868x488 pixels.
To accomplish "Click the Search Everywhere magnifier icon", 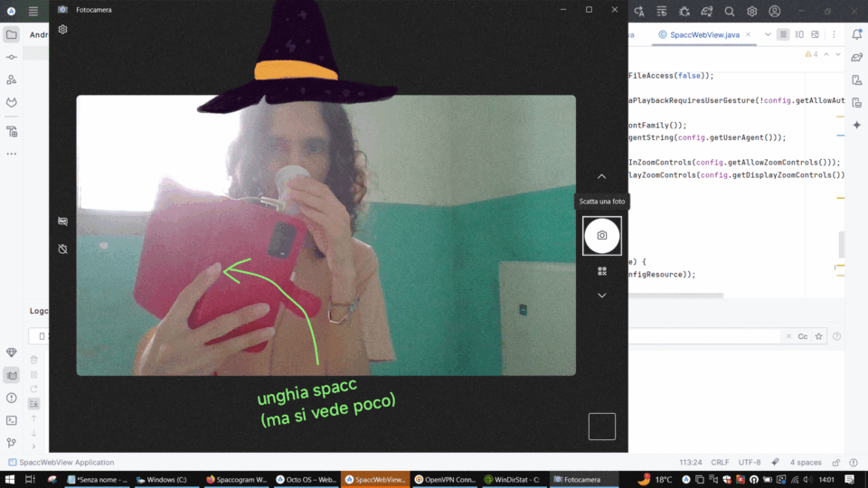I will (x=729, y=11).
